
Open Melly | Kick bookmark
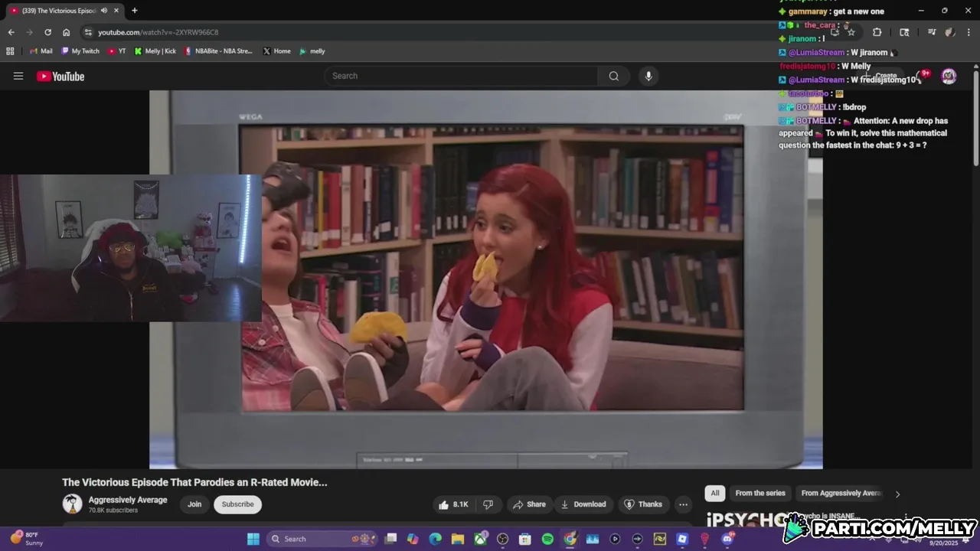[155, 51]
